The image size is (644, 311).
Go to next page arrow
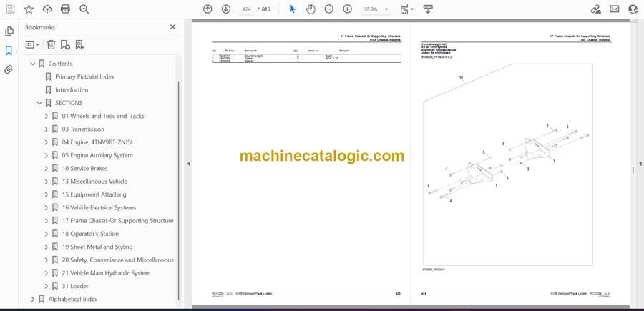pos(226,9)
